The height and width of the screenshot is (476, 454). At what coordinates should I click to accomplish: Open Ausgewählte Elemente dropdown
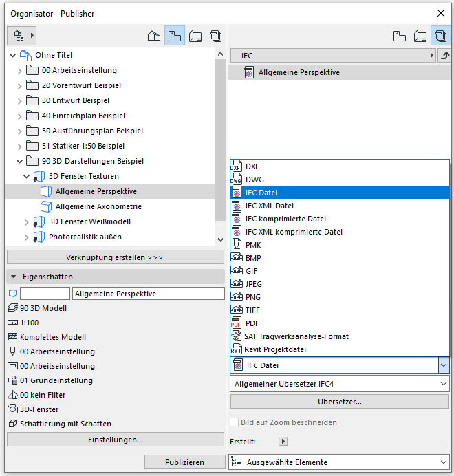click(339, 462)
